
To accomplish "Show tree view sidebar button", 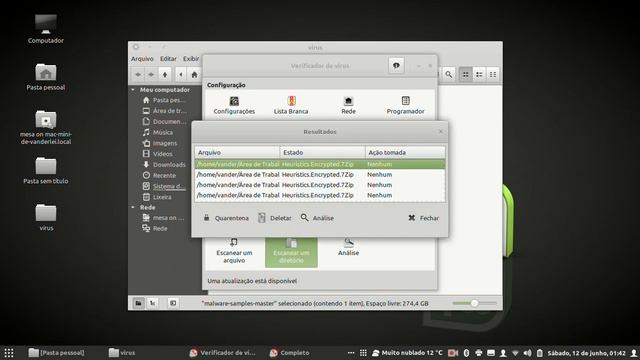I will [x=152, y=303].
